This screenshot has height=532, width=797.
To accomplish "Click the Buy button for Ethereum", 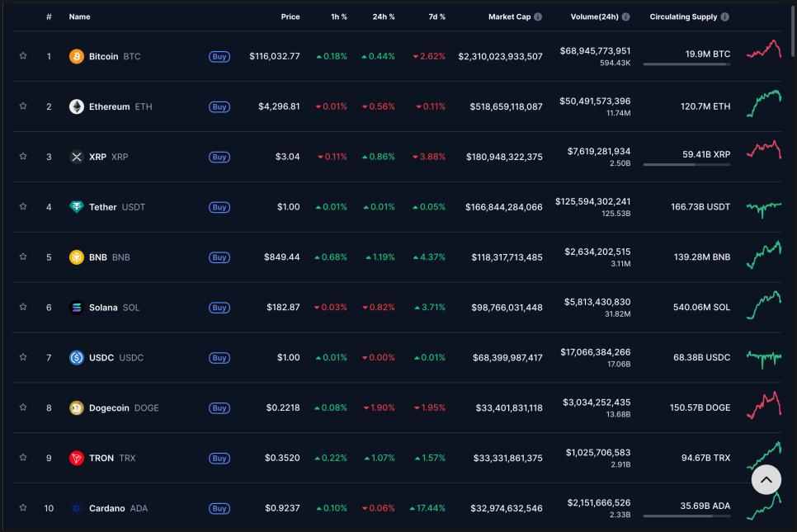I will tap(219, 106).
